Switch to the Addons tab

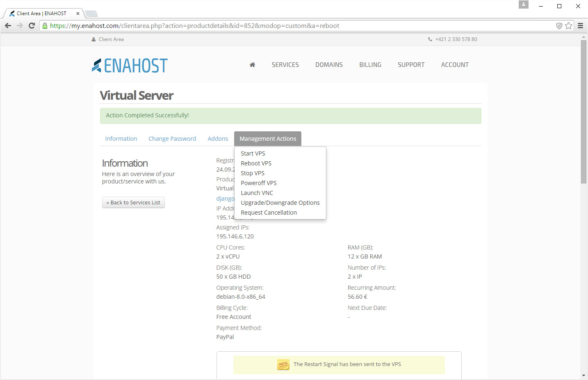click(x=218, y=139)
